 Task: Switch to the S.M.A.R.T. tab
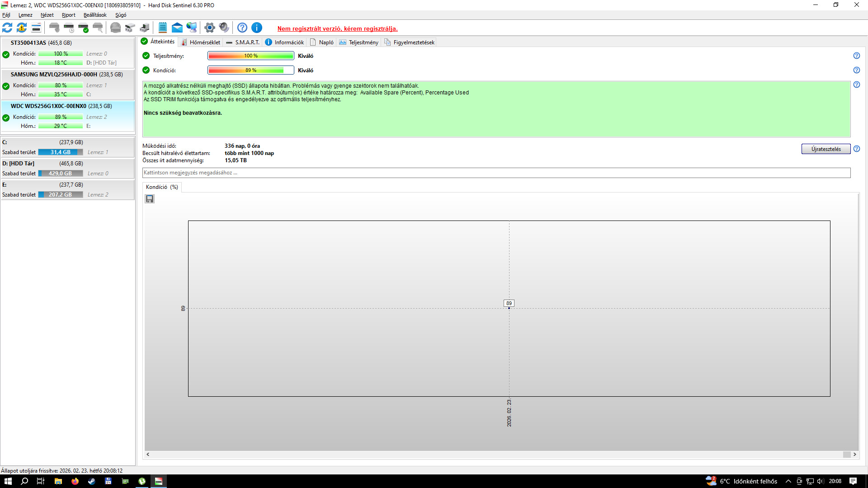pos(243,42)
